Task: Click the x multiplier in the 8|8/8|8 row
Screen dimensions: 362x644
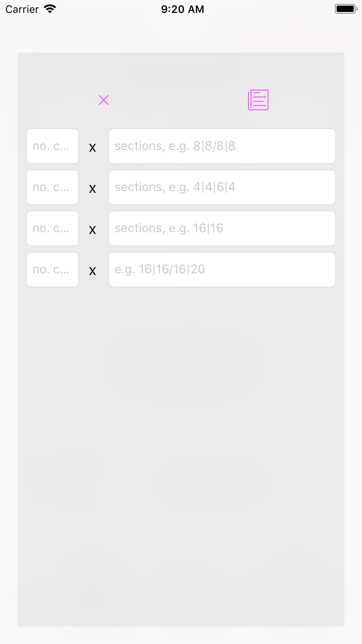Action: (x=93, y=148)
